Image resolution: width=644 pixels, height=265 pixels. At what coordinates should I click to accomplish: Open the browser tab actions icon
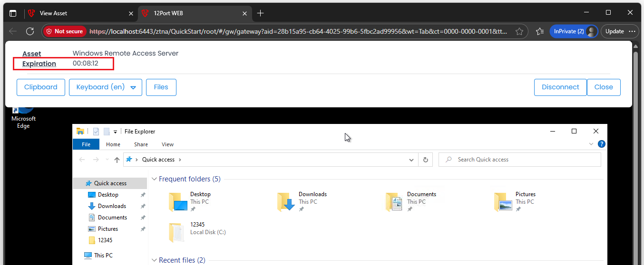click(x=13, y=13)
